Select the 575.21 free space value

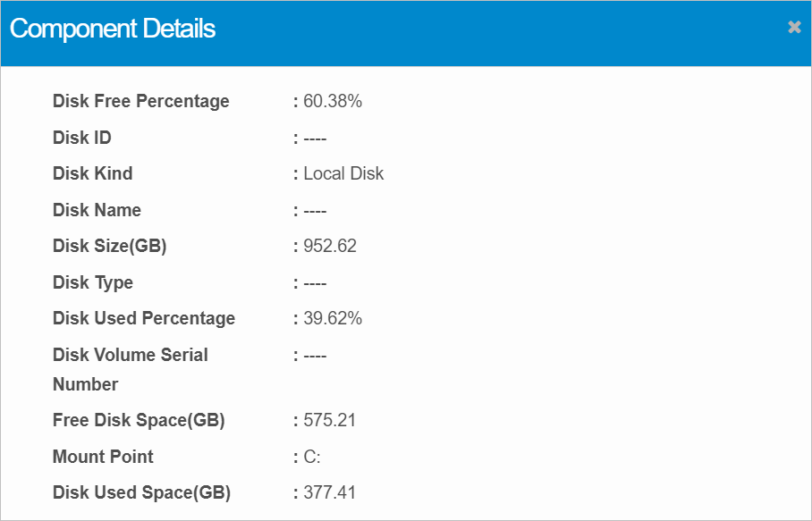[330, 420]
